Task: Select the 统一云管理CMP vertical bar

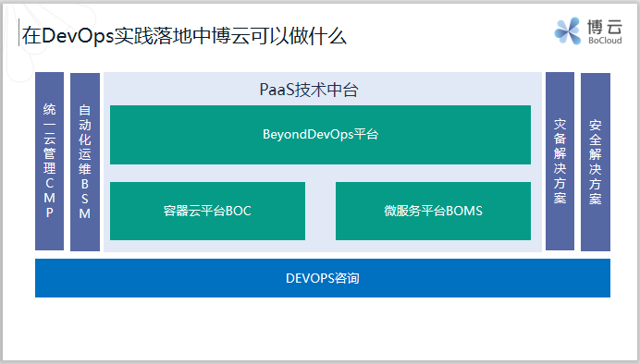Action: tap(49, 162)
